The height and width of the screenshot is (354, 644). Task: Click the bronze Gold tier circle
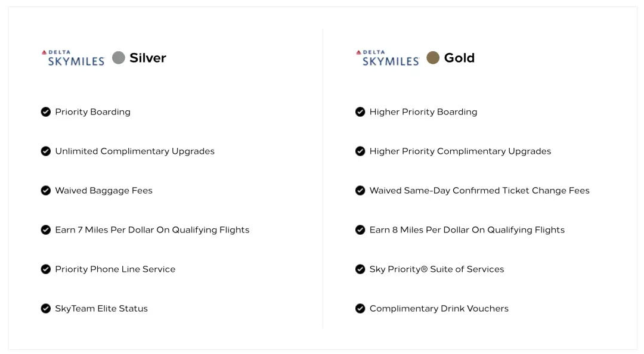point(433,58)
